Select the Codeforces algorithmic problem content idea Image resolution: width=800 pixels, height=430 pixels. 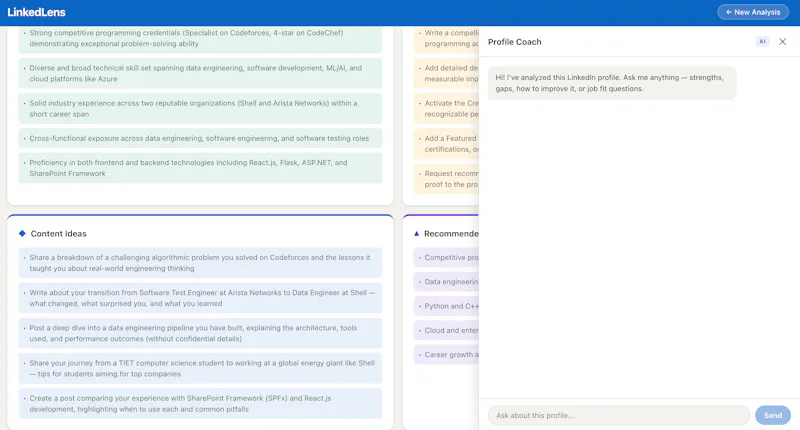(x=200, y=263)
